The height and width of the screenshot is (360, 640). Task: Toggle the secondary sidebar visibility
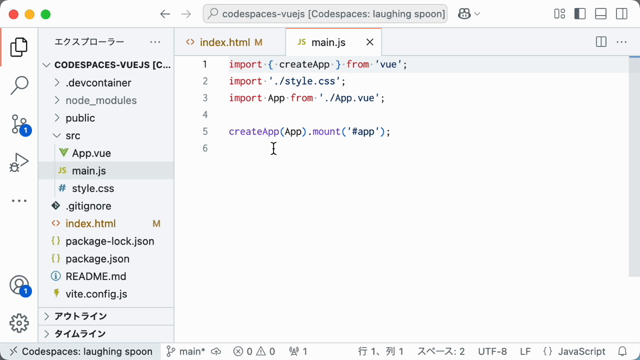[x=622, y=14]
